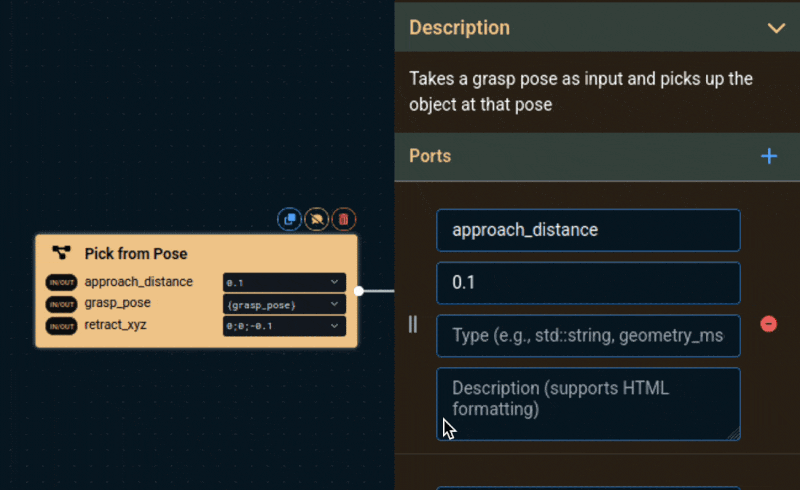Click the 0.1 default value field
Screen dimensions: 800x490
[x=588, y=283]
